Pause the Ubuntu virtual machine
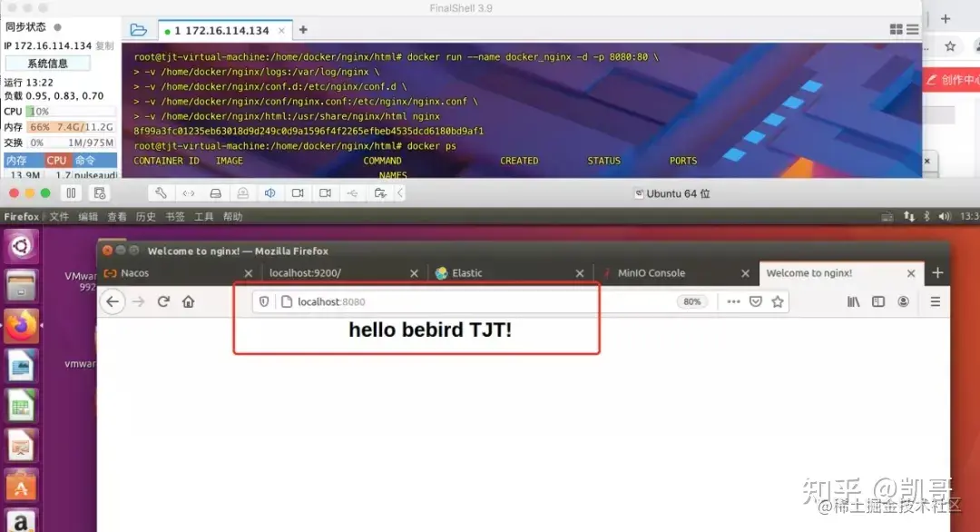This screenshot has height=532, width=980. [x=72, y=193]
